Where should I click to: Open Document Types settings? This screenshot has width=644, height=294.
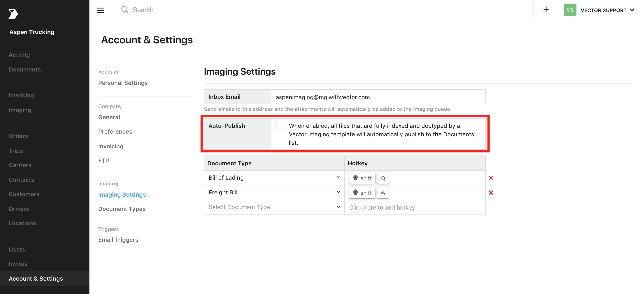(122, 209)
